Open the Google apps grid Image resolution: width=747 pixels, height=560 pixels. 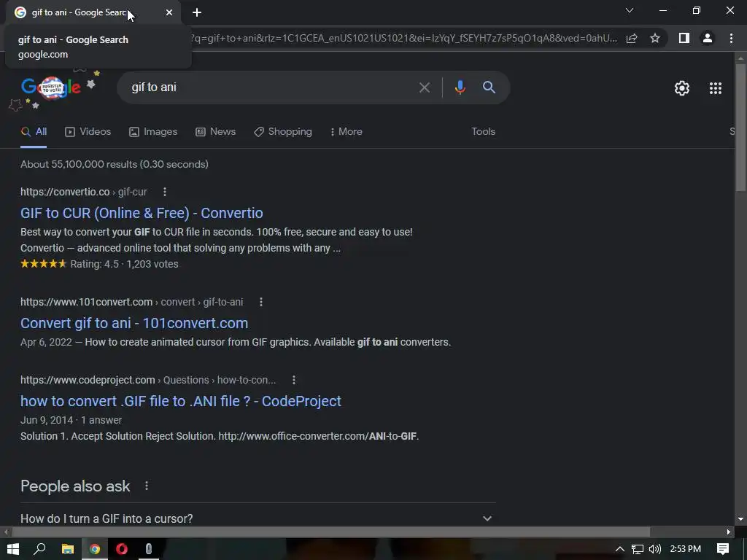716,88
